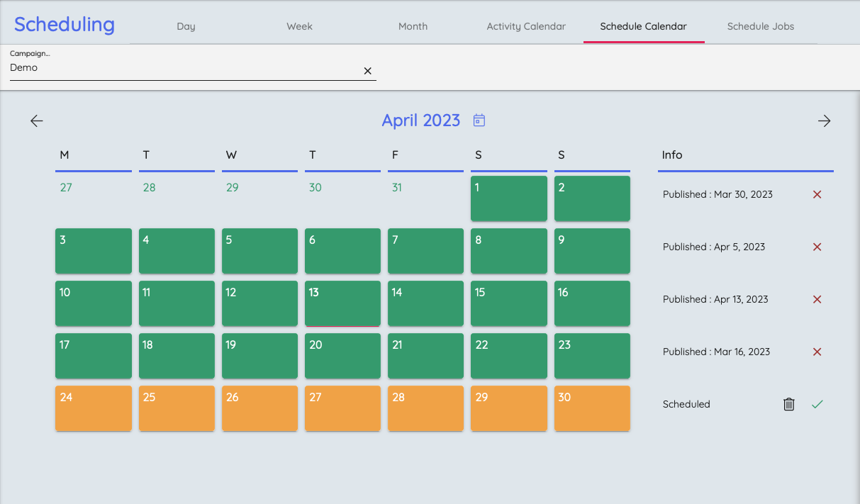The image size is (860, 504).
Task: Open the Month tab
Action: click(413, 26)
